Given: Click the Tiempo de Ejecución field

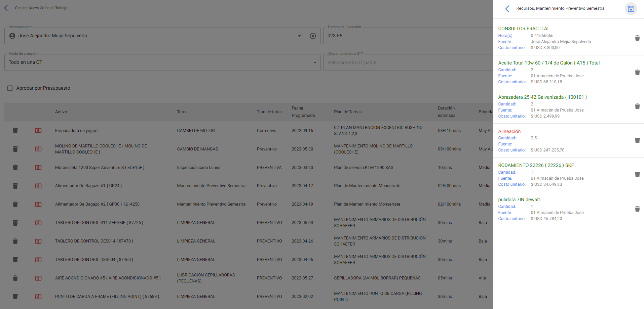Looking at the screenshot, I should click(x=408, y=36).
